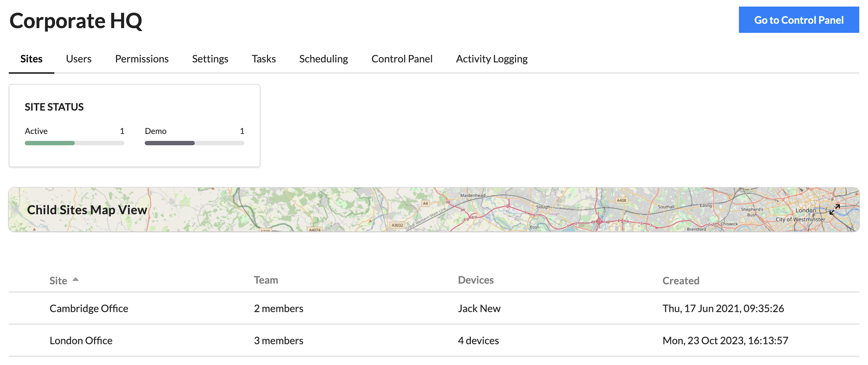Image resolution: width=868 pixels, height=365 pixels.
Task: Go to the Settings tab
Action: click(x=210, y=59)
